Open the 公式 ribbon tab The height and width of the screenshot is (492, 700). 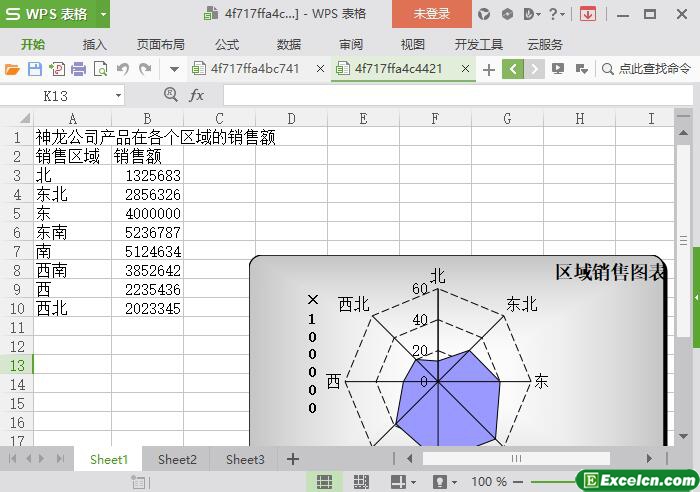click(x=227, y=45)
